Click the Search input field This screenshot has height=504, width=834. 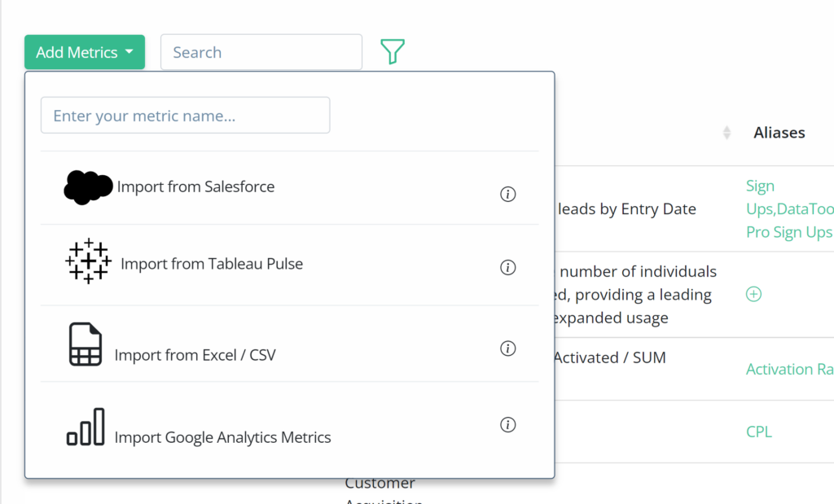click(261, 52)
